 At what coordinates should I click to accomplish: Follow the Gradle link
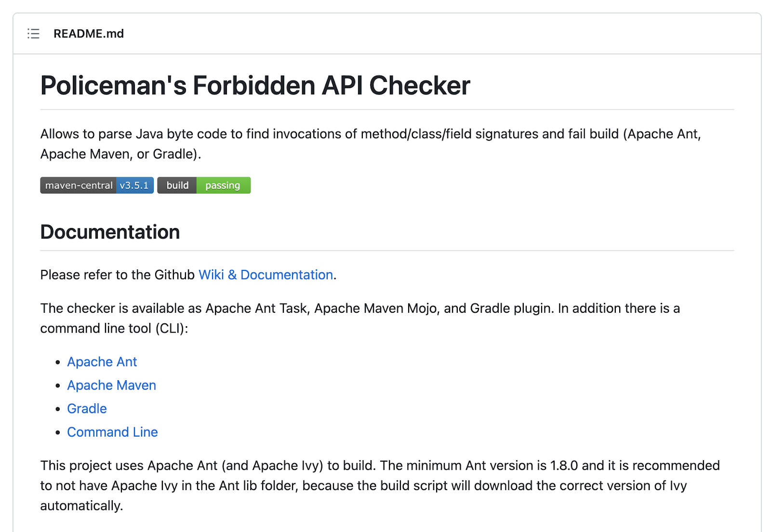point(87,409)
